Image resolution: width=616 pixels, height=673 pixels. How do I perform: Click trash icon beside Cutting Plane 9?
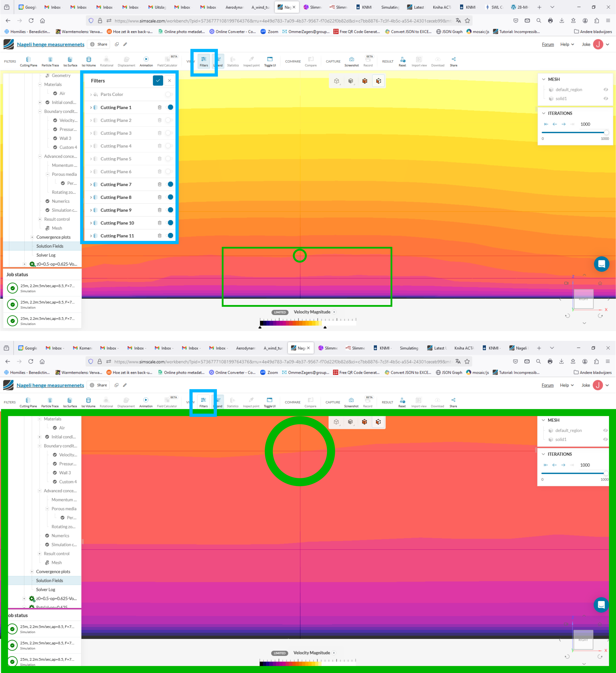click(x=160, y=210)
